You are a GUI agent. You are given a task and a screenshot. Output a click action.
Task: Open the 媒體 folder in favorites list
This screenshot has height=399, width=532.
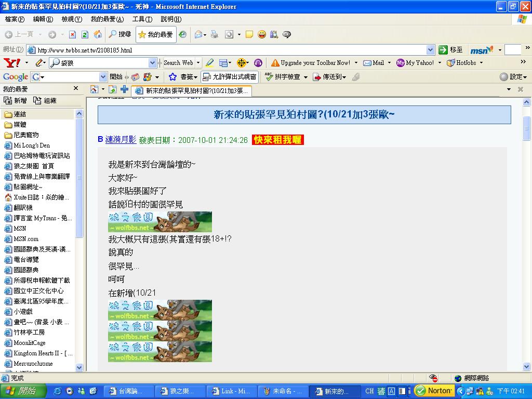(x=20, y=125)
